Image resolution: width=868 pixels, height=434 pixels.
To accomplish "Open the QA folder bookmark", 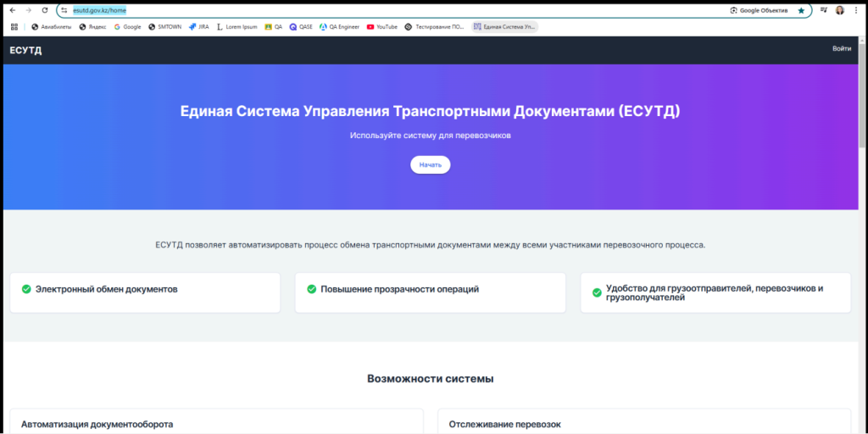I will click(274, 26).
